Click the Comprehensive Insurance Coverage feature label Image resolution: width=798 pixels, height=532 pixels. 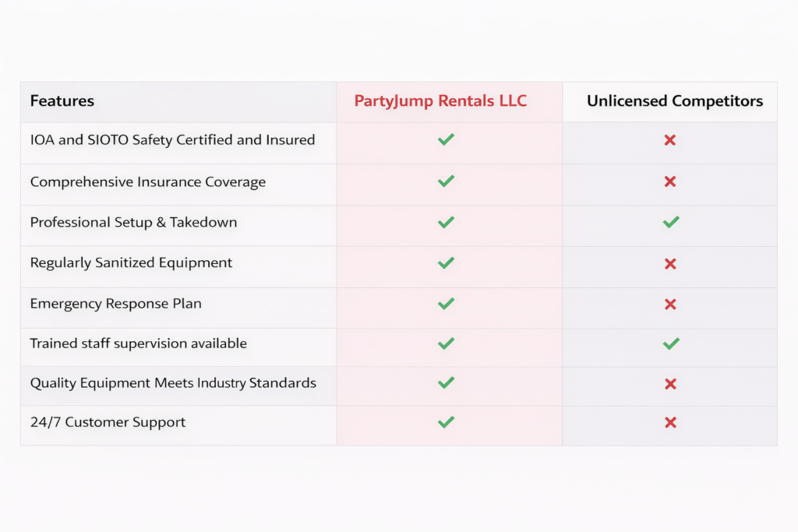tap(148, 182)
